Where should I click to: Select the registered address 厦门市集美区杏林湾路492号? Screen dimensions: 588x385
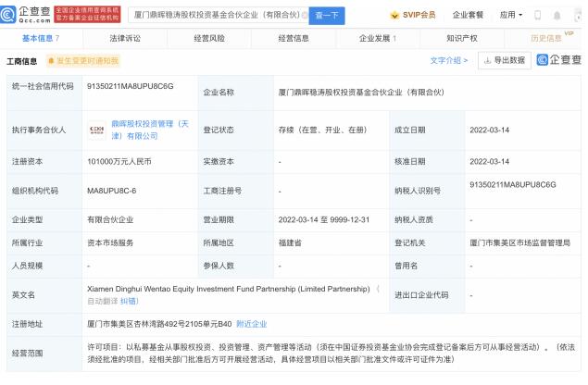[x=159, y=324]
